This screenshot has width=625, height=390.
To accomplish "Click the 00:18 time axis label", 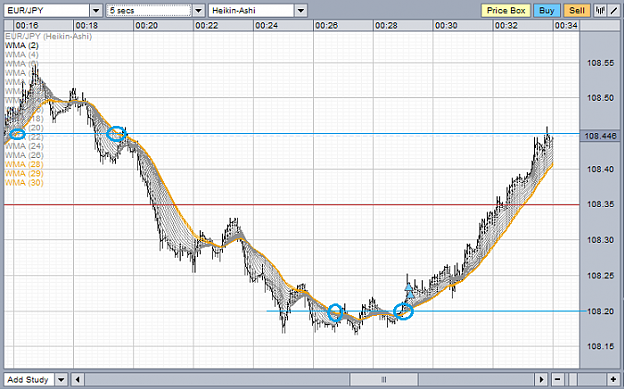I will [86, 26].
